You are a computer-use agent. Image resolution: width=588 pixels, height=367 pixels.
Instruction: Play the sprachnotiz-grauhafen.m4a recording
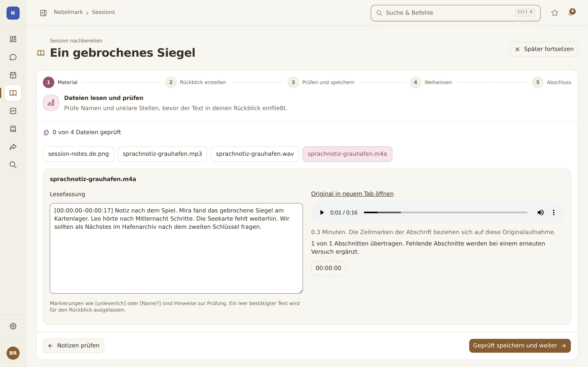click(x=322, y=213)
